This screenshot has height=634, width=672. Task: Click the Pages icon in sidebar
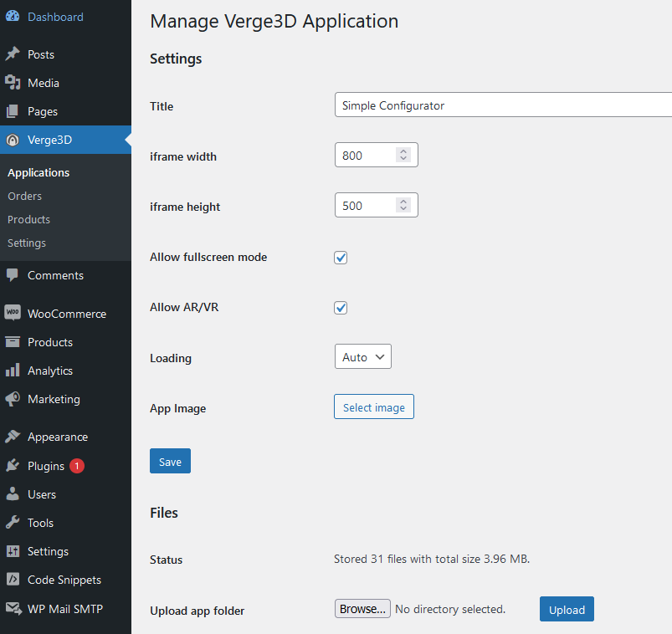coord(13,111)
